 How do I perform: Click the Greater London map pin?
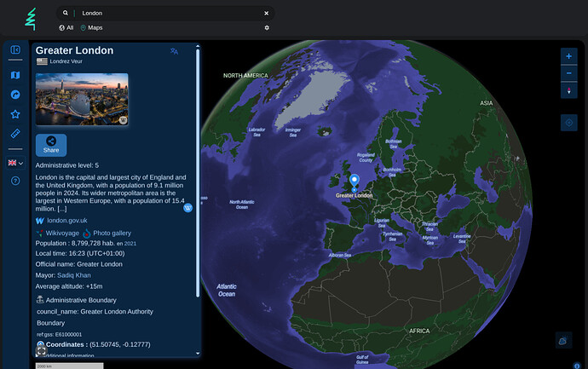coord(354,182)
